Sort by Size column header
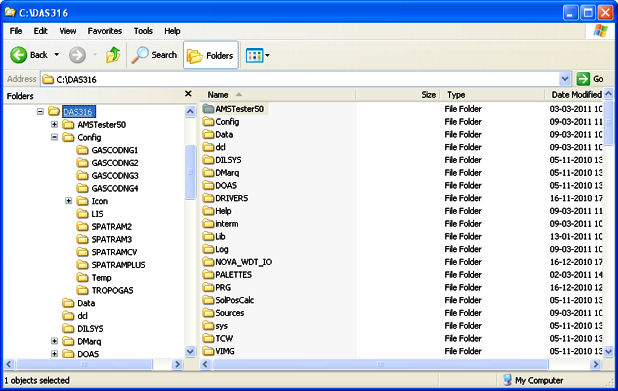 click(398, 95)
